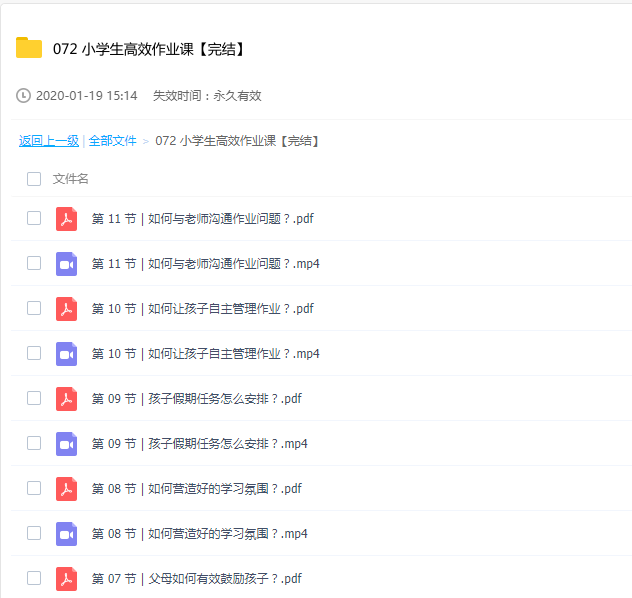632x598 pixels.
Task: Open file 第 11 节 | 如何与老师沟通作业问题？.mp4
Action: [x=206, y=264]
